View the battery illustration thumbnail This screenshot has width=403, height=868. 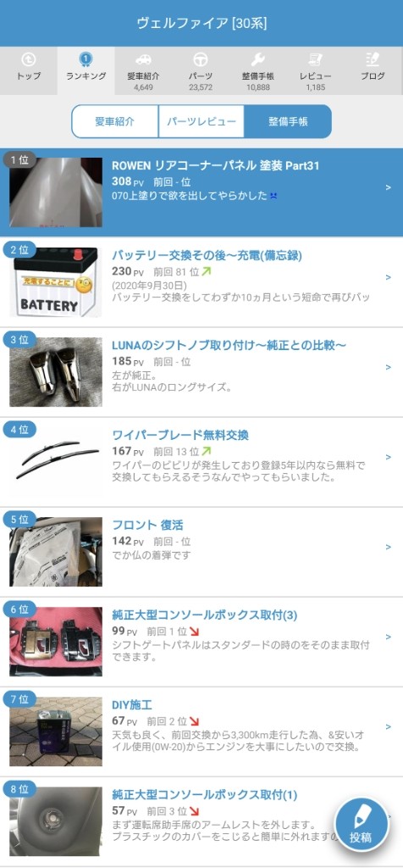56,282
